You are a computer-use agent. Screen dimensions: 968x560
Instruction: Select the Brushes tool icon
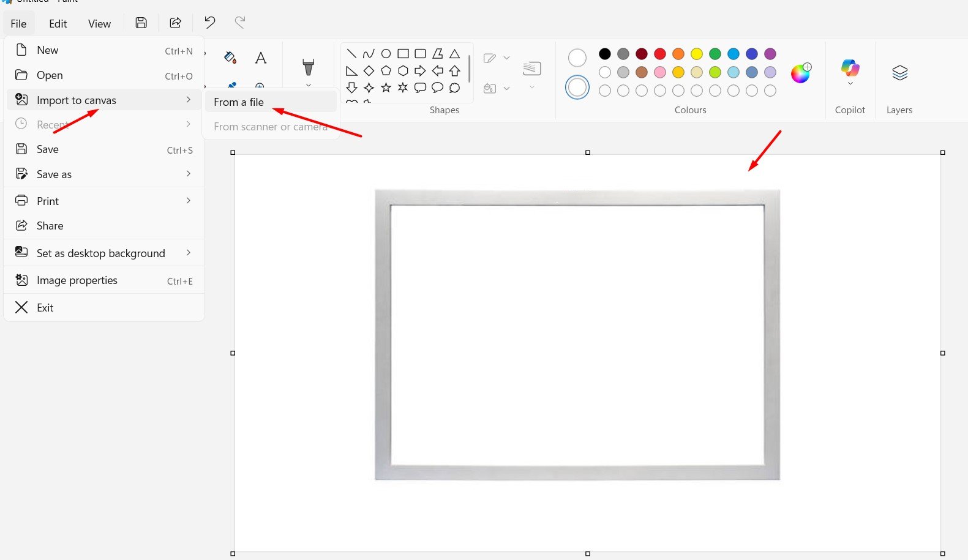309,67
